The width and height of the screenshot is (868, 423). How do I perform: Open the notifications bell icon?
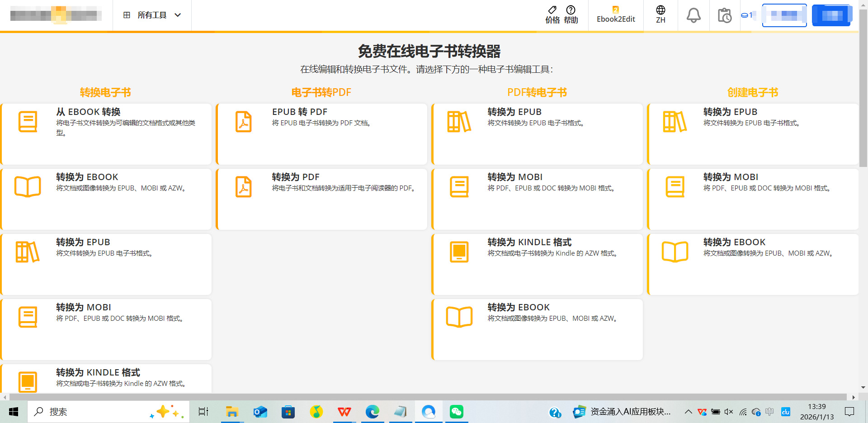693,15
